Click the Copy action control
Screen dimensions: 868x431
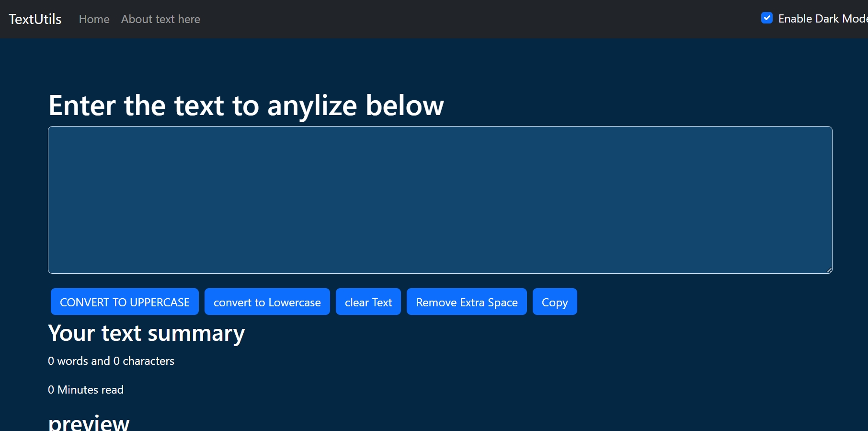tap(554, 302)
